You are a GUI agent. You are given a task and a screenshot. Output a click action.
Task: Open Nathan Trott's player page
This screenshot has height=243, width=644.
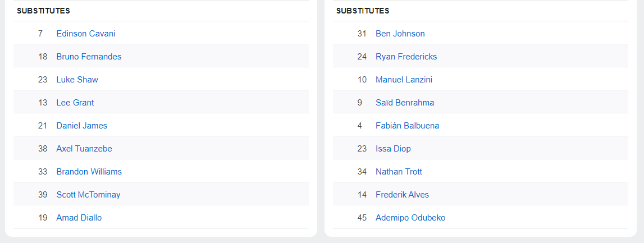pyautogui.click(x=399, y=172)
